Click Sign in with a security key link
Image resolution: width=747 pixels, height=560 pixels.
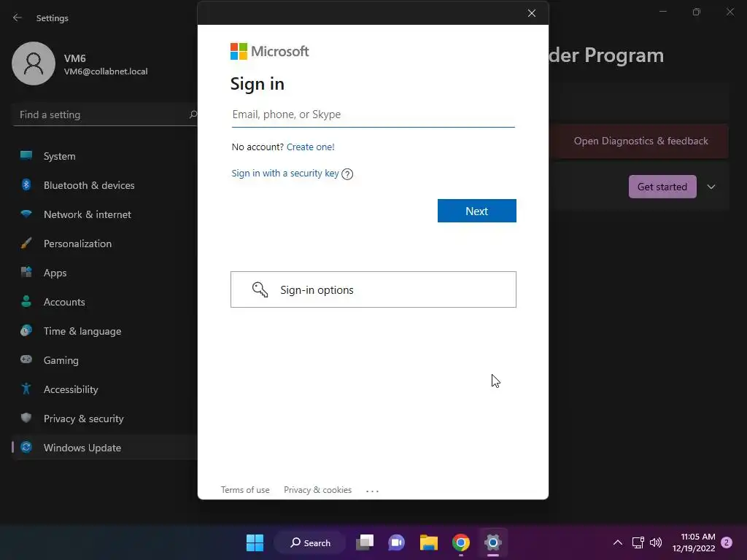click(285, 174)
